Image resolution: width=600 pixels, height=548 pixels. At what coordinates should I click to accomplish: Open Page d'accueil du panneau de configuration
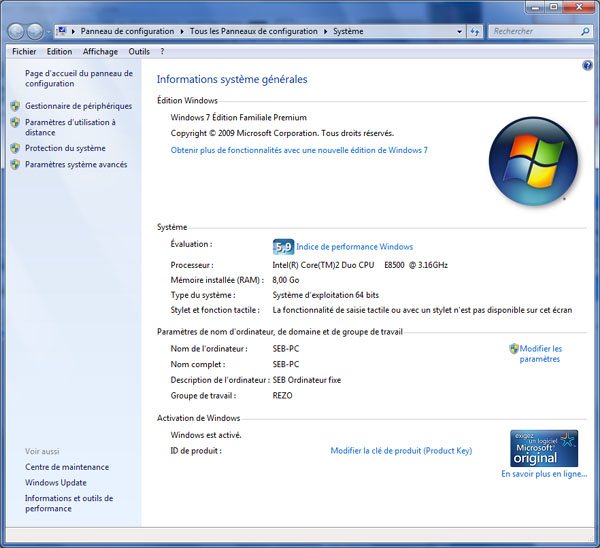coord(79,78)
